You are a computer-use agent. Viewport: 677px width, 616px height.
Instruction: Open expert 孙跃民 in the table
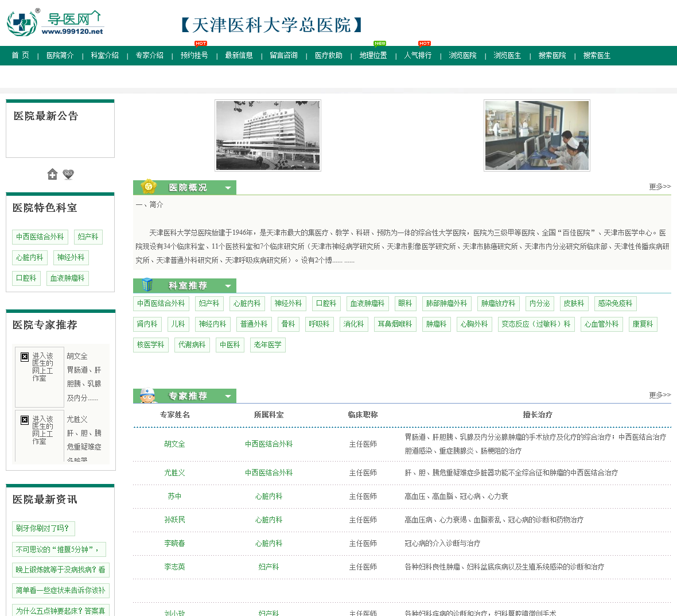click(x=174, y=520)
